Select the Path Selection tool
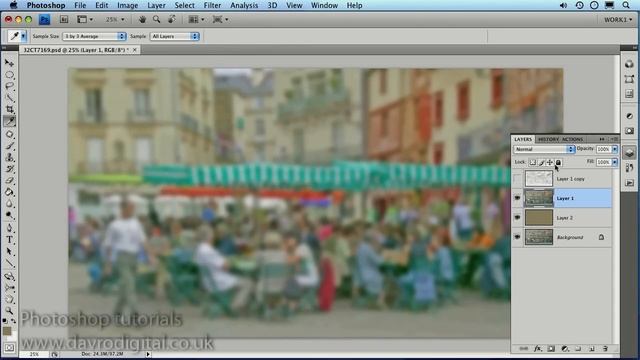 pos(9,251)
